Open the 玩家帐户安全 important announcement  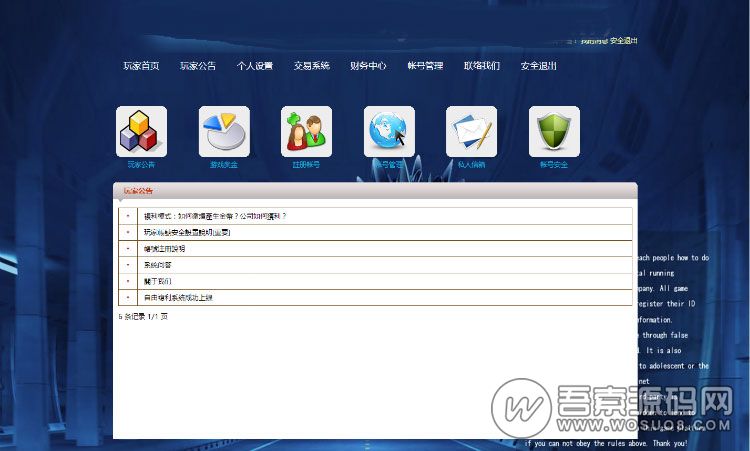tap(187, 232)
